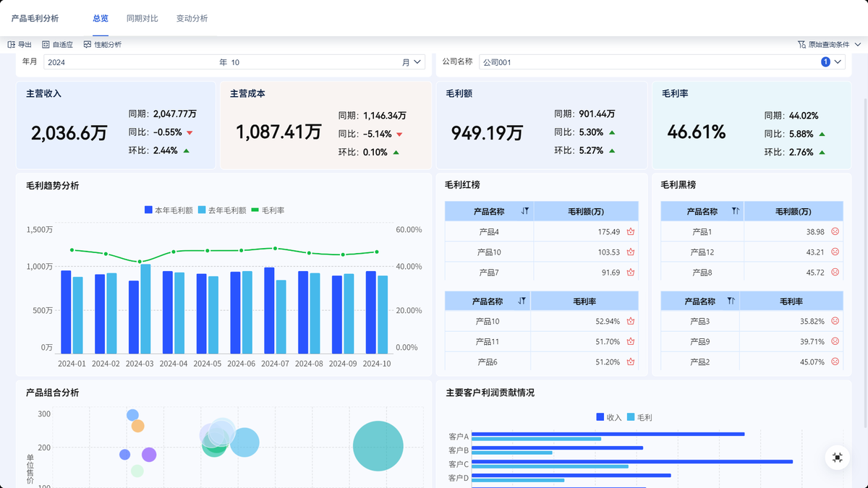Viewport: 868px width, 488px height.
Task: Click the 客户A 收入 bar
Action: pos(608,434)
